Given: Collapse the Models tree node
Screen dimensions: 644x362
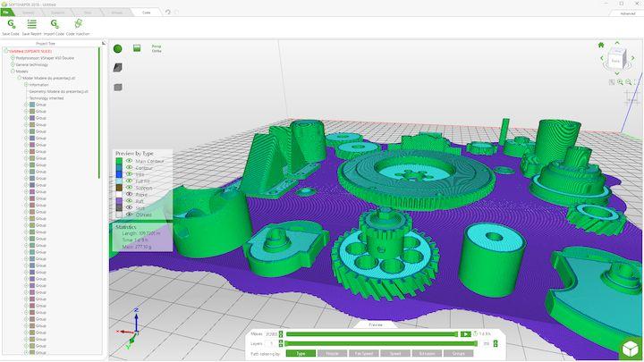Looking at the screenshot, I should coord(13,72).
